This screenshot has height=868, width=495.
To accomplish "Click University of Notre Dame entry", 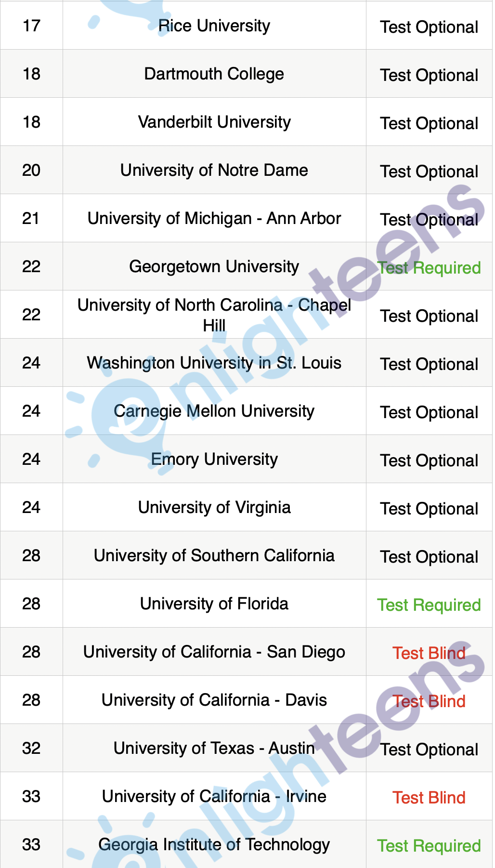I will click(x=214, y=170).
